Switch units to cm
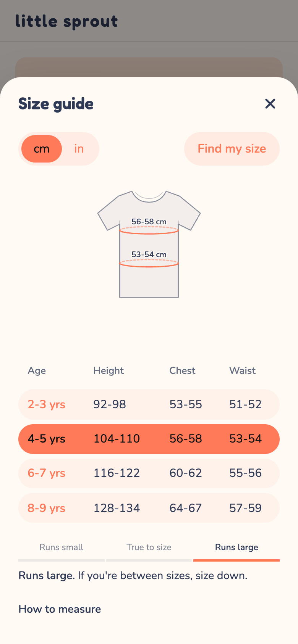Screen dimensions: 298x644 point(42,149)
